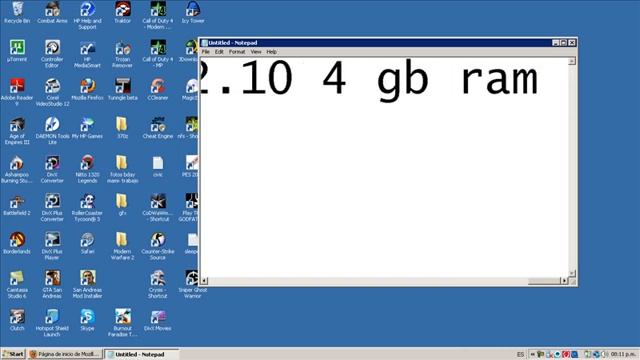
Task: Select the Battlefield 2 desktop shortcut
Action: tap(17, 204)
